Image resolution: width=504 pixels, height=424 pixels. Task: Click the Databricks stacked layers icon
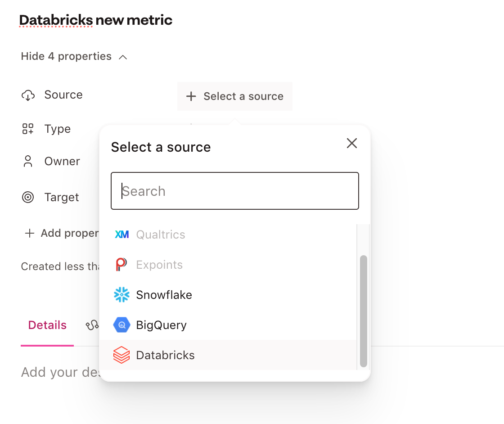(x=121, y=355)
